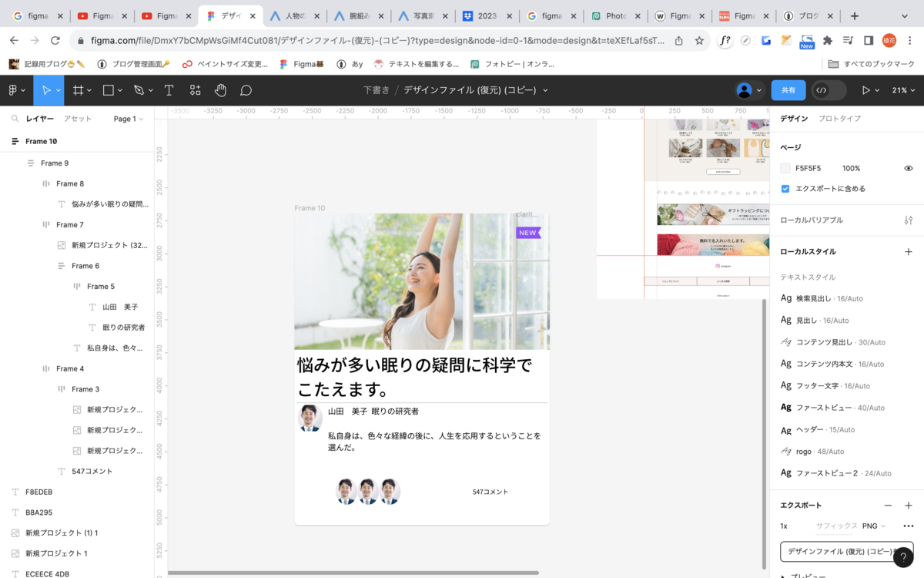
Task: Share the page from address bar
Action: (678, 41)
